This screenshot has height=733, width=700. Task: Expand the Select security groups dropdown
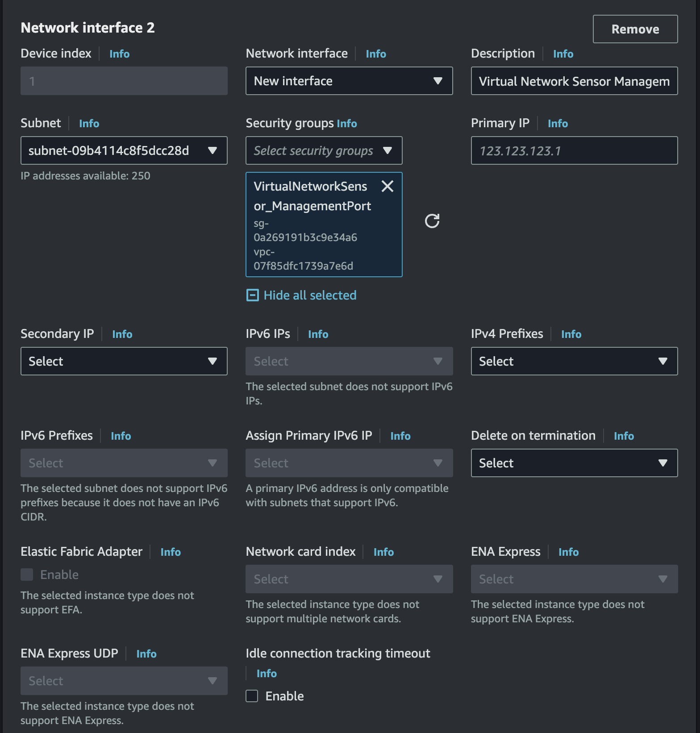(324, 150)
